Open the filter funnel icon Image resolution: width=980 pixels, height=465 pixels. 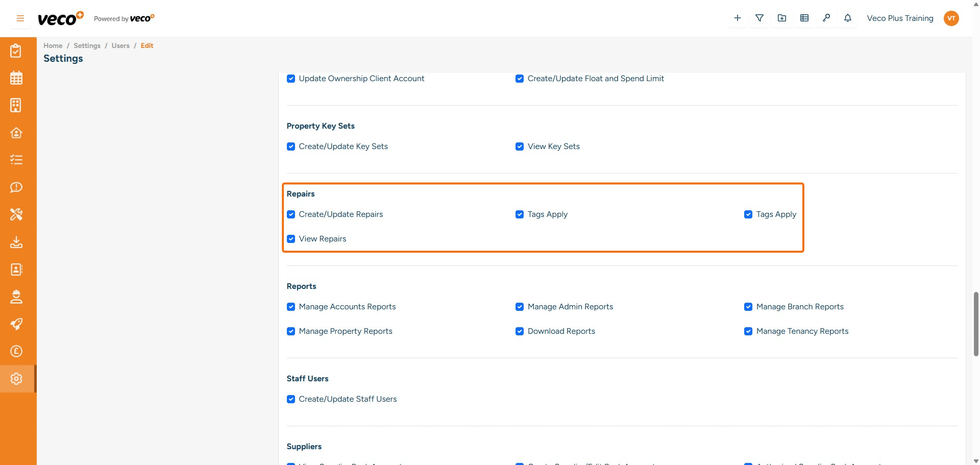pos(759,18)
